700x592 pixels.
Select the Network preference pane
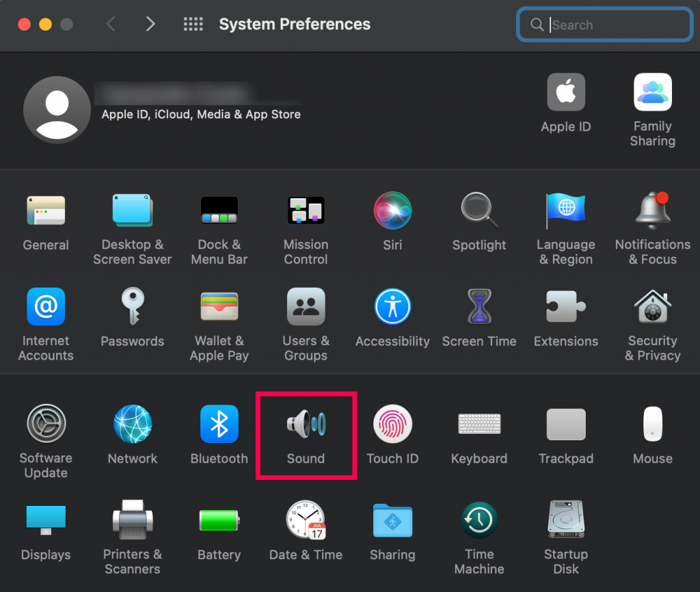(x=132, y=435)
